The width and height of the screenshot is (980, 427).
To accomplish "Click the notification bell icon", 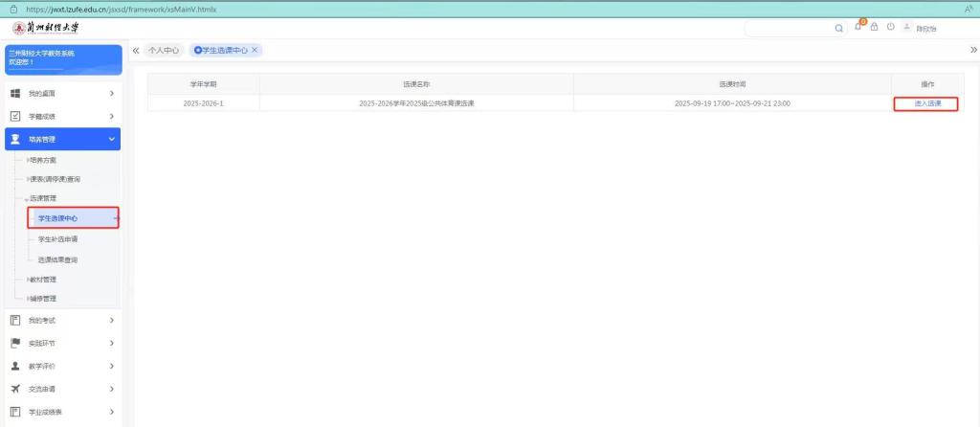I will (858, 27).
